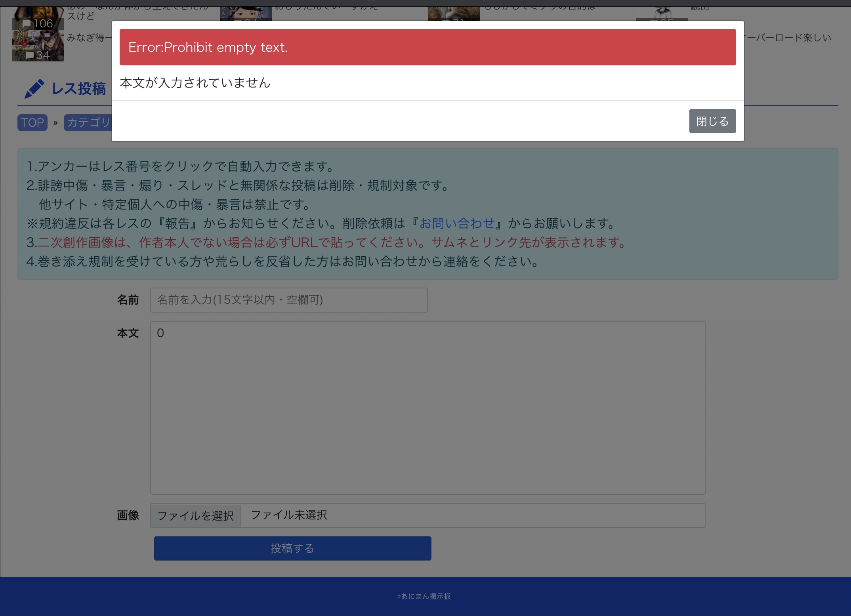Focus the 名前 name input field
Image resolution: width=851 pixels, height=616 pixels.
(288, 300)
